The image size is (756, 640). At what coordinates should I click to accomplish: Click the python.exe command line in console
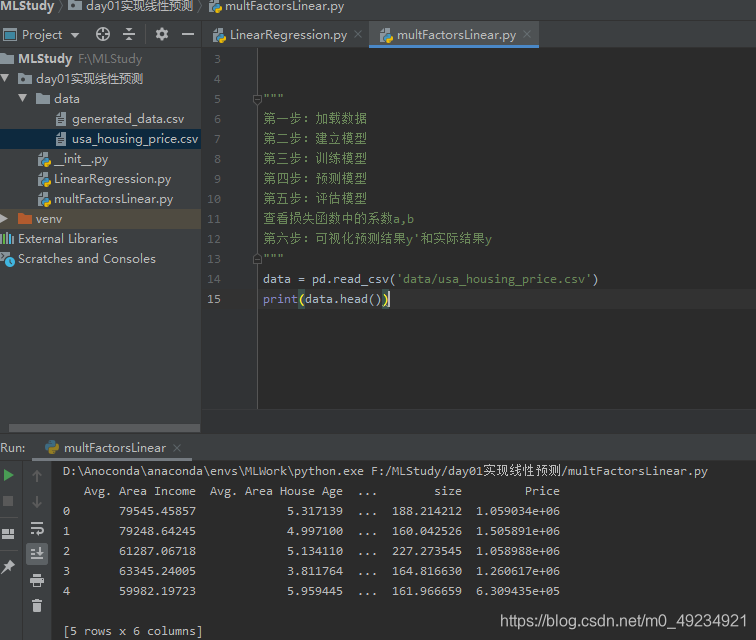[x=385, y=471]
